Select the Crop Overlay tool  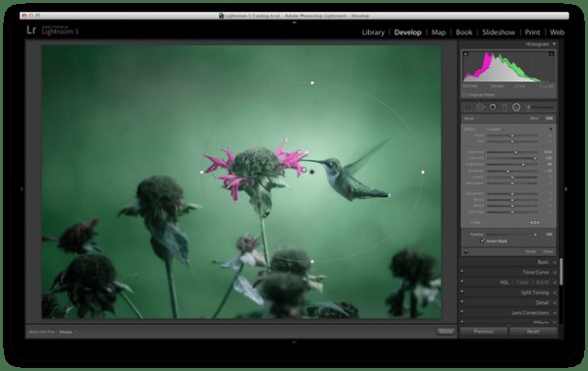tap(467, 107)
